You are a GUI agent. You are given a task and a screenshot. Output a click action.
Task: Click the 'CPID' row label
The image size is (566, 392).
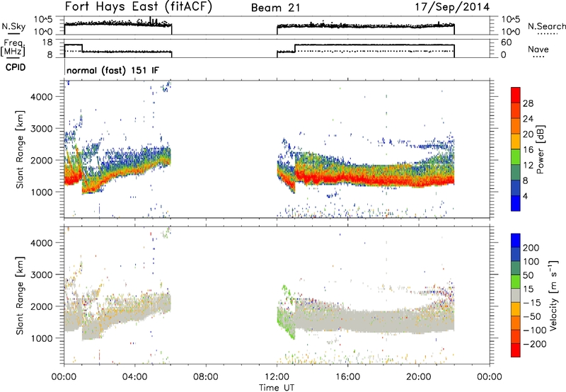(x=16, y=67)
